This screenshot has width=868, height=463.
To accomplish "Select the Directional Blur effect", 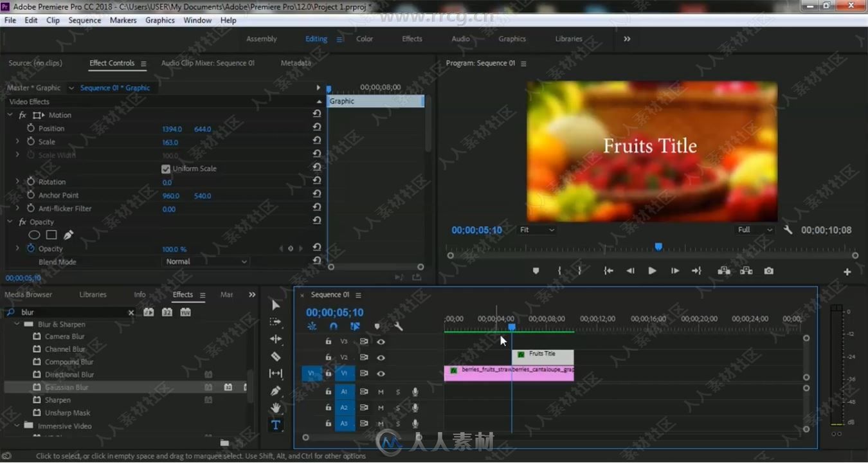I will [x=69, y=374].
